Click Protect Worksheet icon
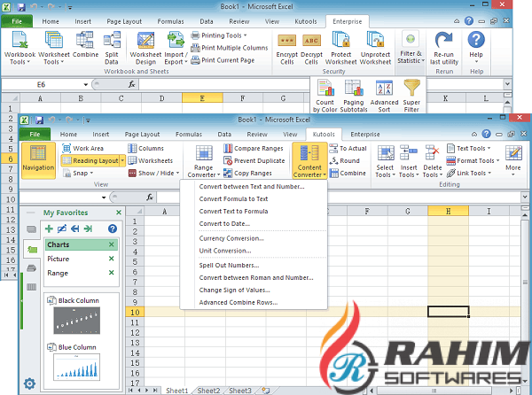 pos(341,48)
